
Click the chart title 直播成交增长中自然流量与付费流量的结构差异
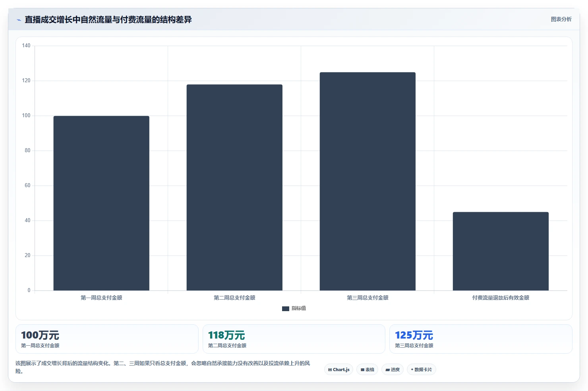click(x=108, y=19)
